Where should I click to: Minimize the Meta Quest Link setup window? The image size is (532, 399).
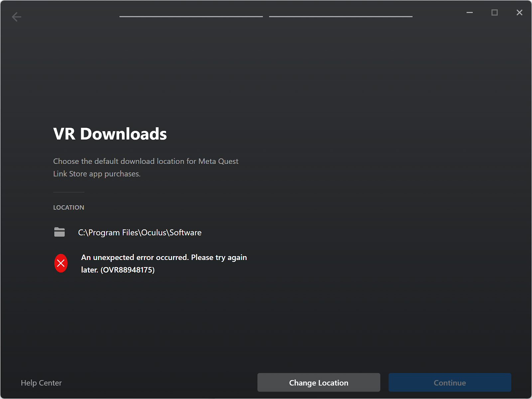point(469,13)
